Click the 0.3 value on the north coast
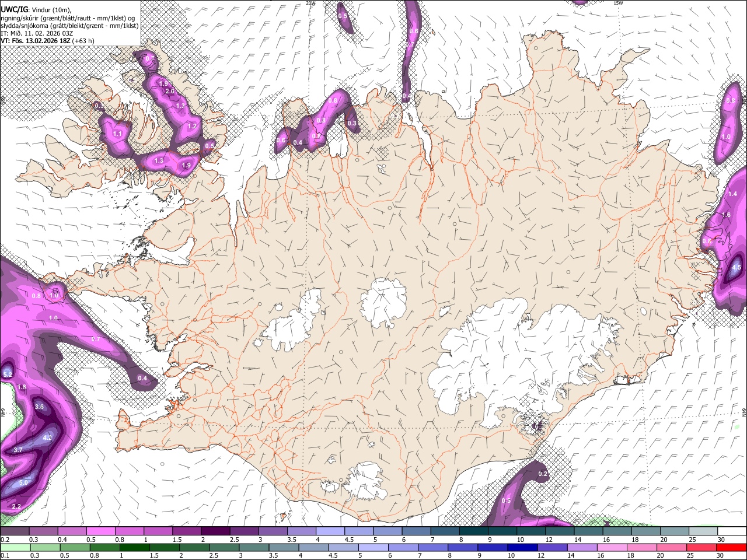Viewport: 747px width, 560px height. 352,123
